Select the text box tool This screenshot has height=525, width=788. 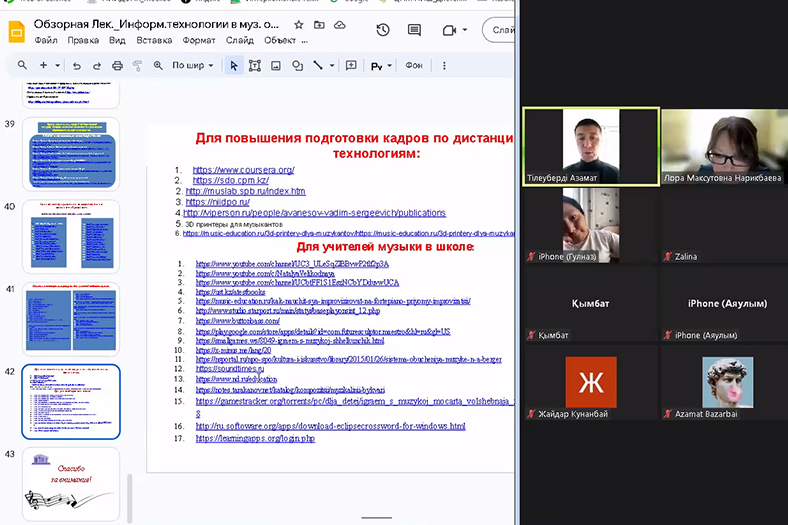pyautogui.click(x=254, y=65)
